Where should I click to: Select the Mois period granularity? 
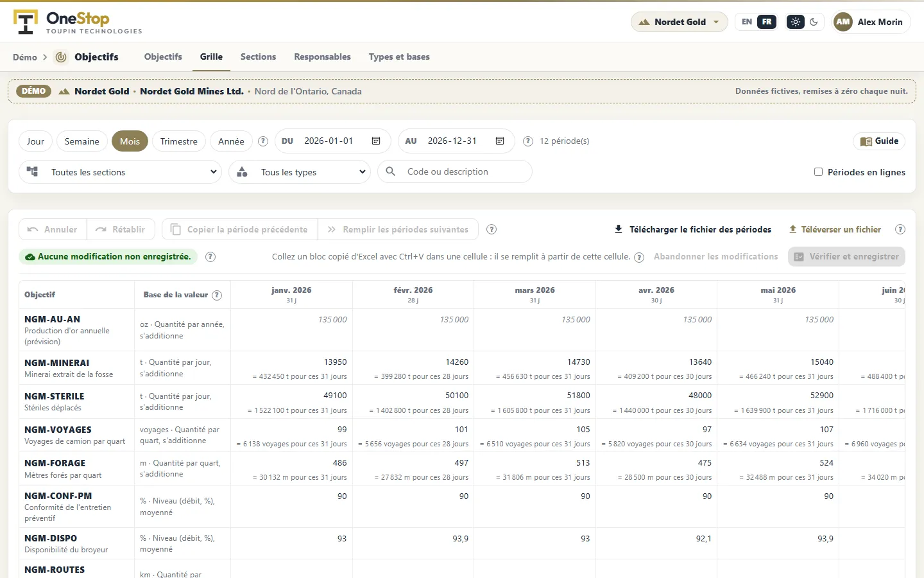click(130, 141)
